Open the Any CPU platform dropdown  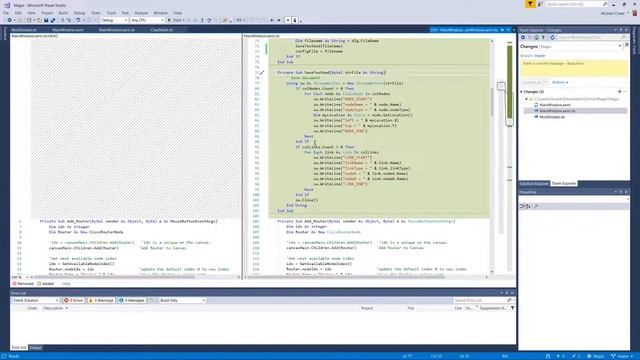[x=147, y=20]
